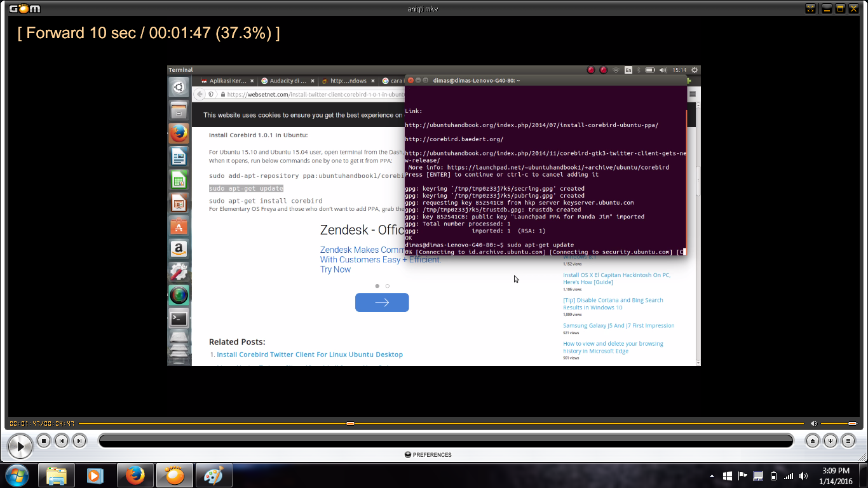
Task: Open 'How to view and delete your browsing history' link
Action: [613, 347]
